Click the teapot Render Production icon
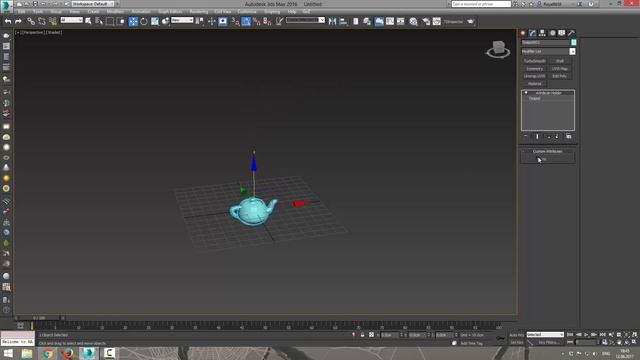 [x=471, y=21]
